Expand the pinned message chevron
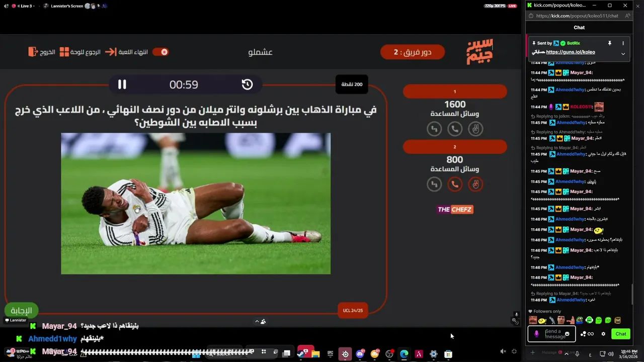Viewport: 644px width, 362px height. point(623,54)
